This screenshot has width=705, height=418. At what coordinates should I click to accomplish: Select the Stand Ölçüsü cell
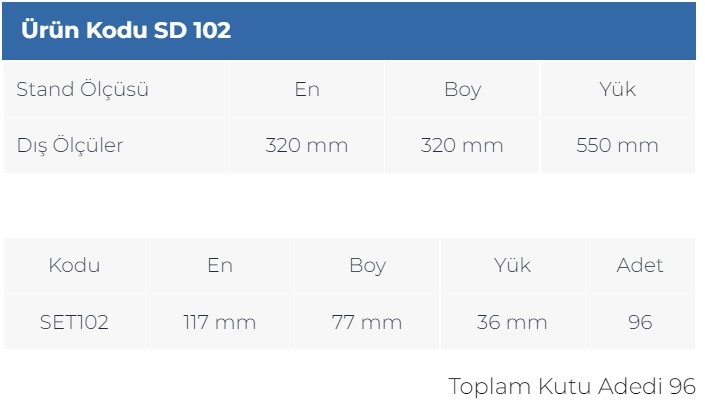click(x=116, y=89)
